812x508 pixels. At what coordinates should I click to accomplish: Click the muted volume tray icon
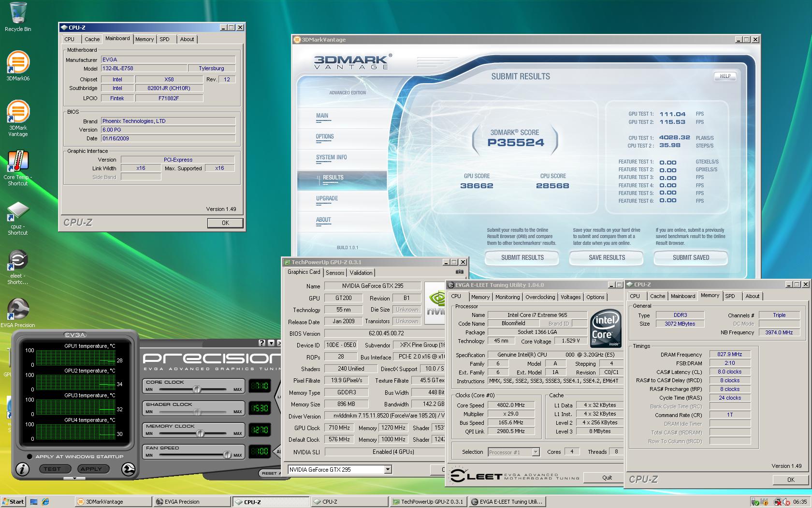(787, 502)
